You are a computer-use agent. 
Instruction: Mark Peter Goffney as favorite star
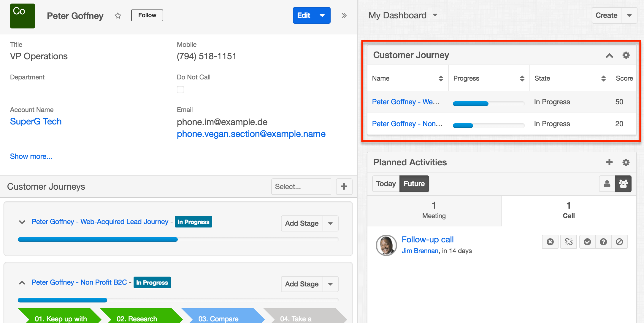[118, 16]
